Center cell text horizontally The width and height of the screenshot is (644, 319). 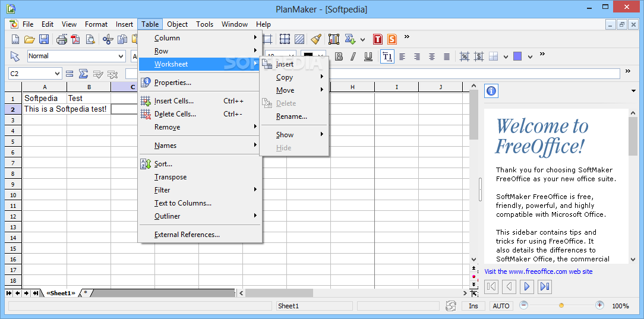tap(432, 56)
